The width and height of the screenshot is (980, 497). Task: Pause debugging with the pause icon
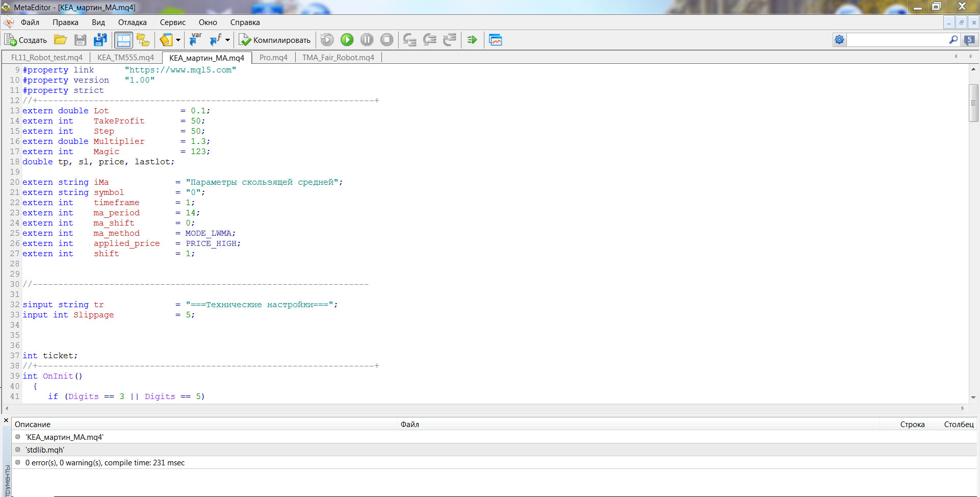pyautogui.click(x=367, y=40)
